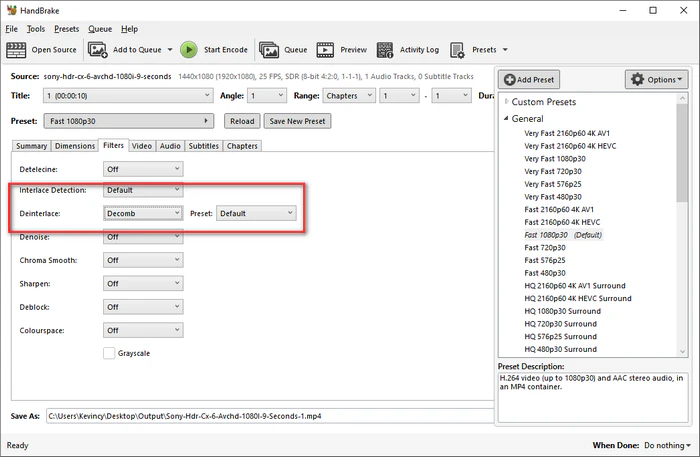Open the Colourspace dropdown
This screenshot has width=700, height=457.
(143, 330)
